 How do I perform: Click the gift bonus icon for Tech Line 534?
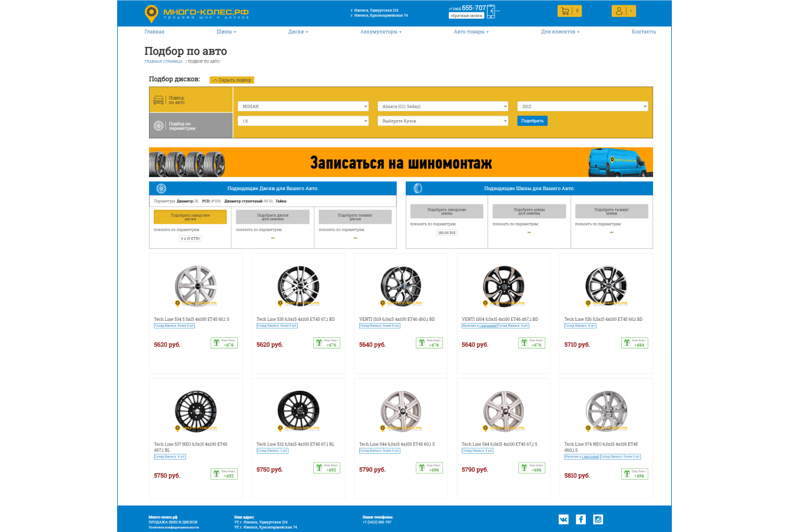(x=216, y=343)
